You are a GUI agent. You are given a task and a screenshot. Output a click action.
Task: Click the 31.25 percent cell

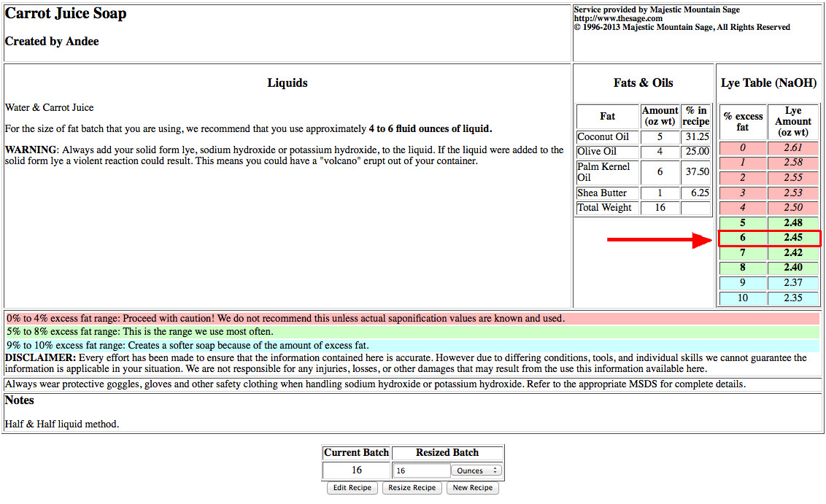696,137
